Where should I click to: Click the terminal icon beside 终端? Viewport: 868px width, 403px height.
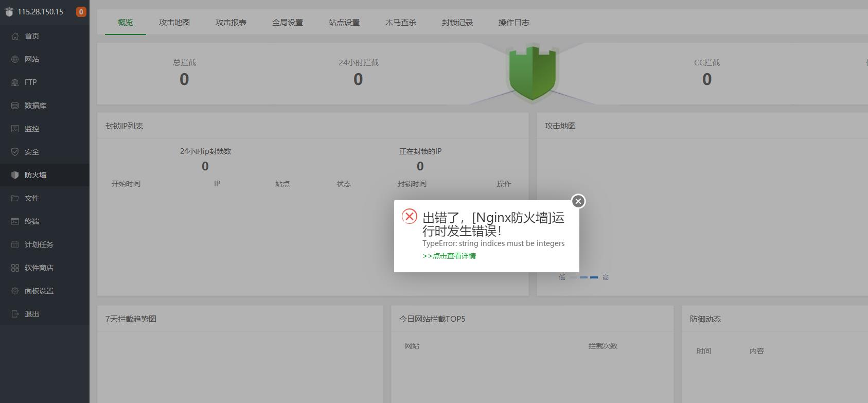(x=15, y=221)
